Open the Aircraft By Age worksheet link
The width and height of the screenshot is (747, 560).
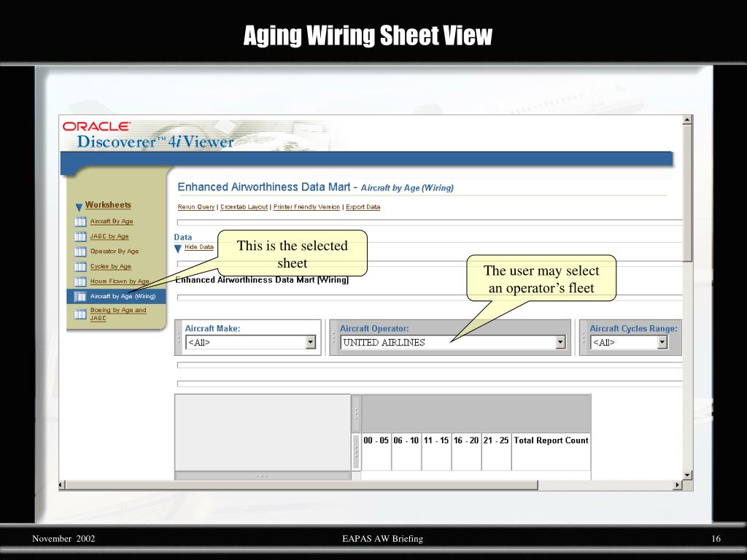click(x=112, y=222)
